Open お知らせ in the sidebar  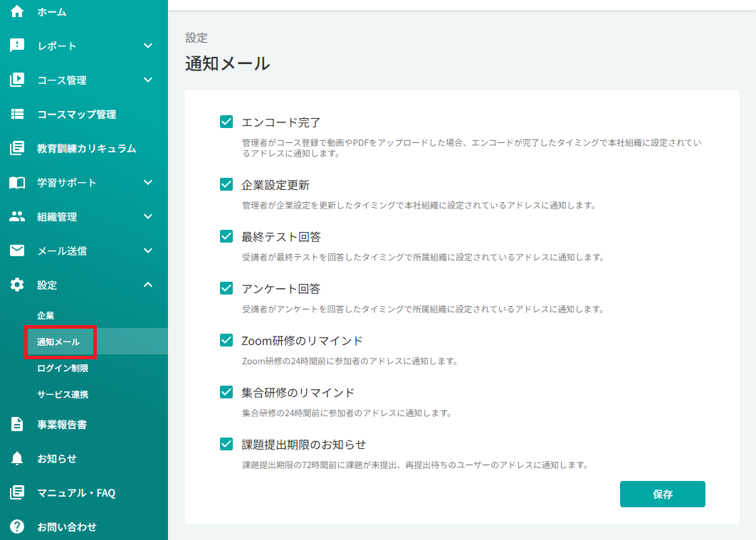(x=57, y=459)
